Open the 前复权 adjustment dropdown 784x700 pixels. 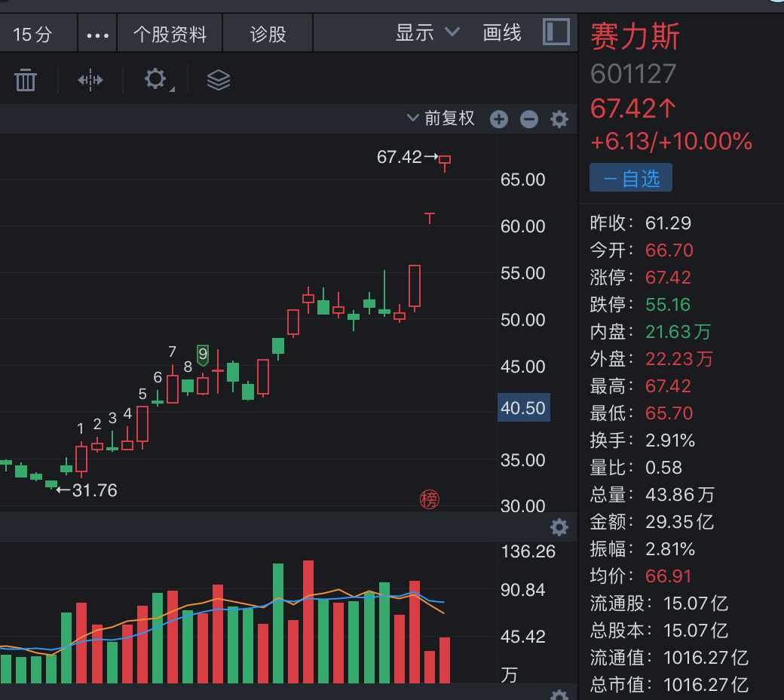pyautogui.click(x=441, y=118)
